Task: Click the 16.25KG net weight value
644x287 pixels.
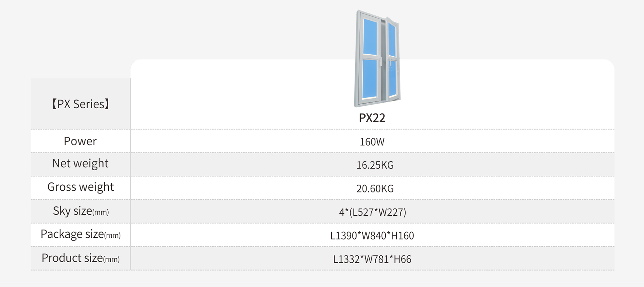Action: pos(375,165)
